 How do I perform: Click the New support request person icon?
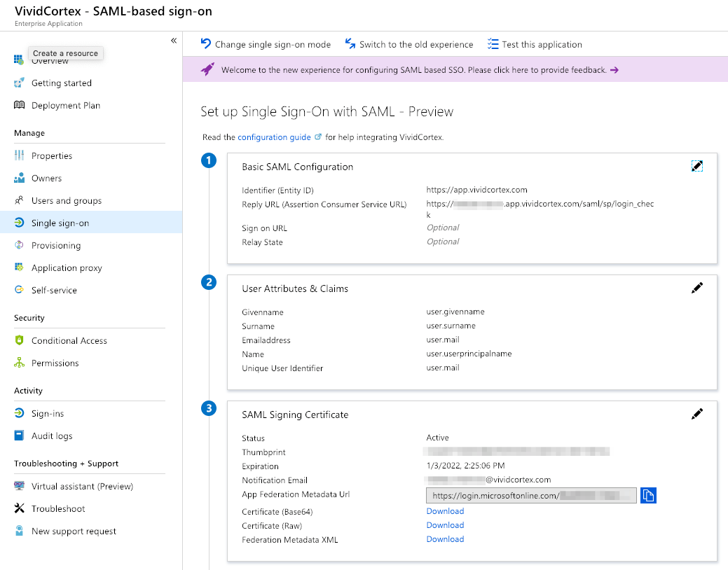[x=19, y=531]
